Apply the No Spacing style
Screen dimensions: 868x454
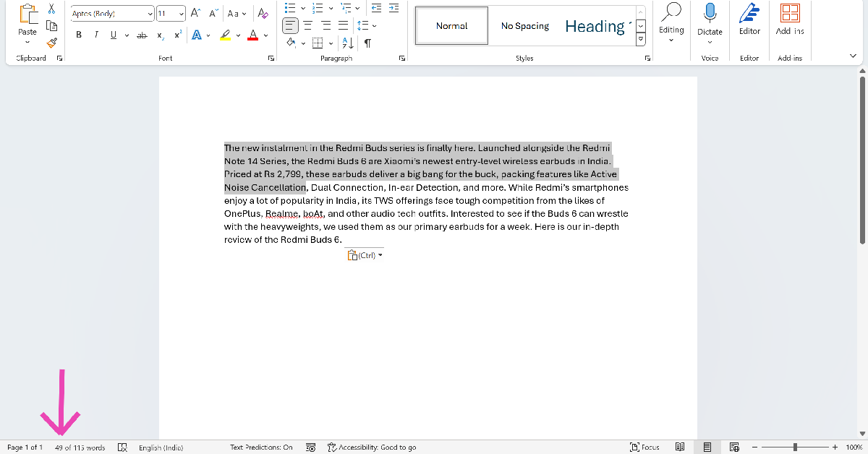point(524,26)
